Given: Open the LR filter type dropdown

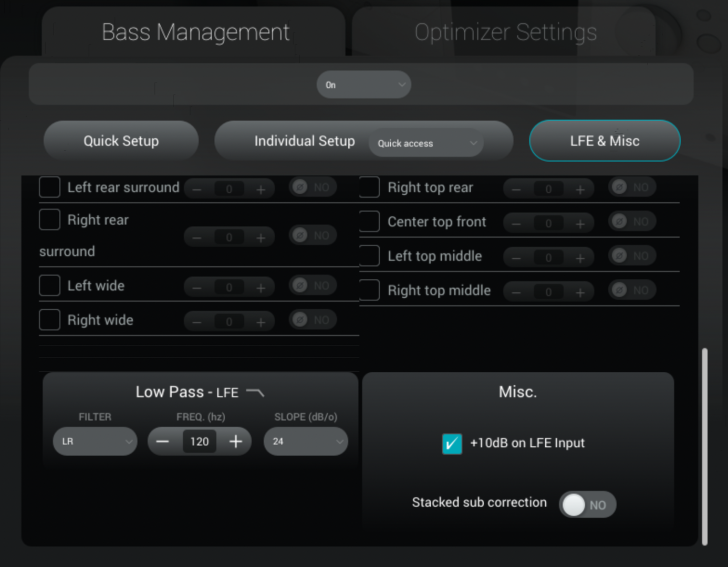Looking at the screenshot, I should coord(95,442).
